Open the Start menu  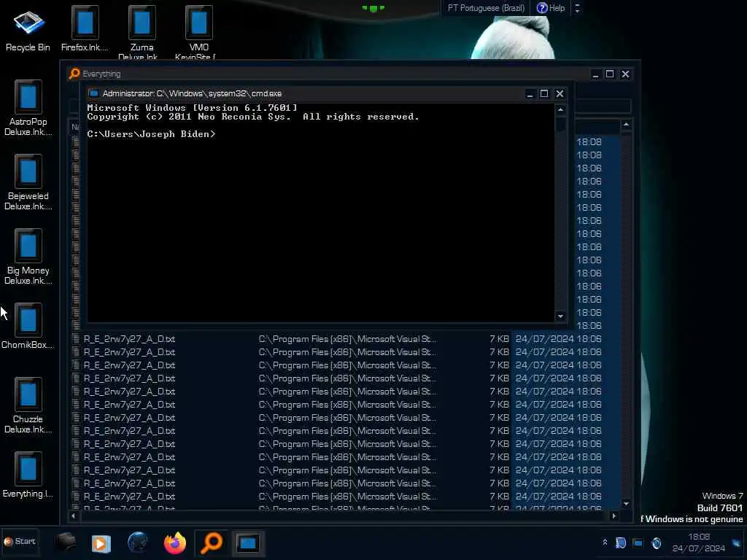(20, 542)
